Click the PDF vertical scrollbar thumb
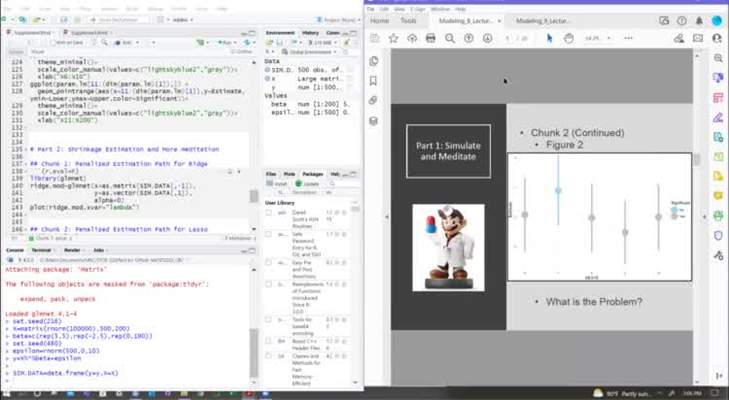The width and height of the screenshot is (729, 400). (697, 160)
